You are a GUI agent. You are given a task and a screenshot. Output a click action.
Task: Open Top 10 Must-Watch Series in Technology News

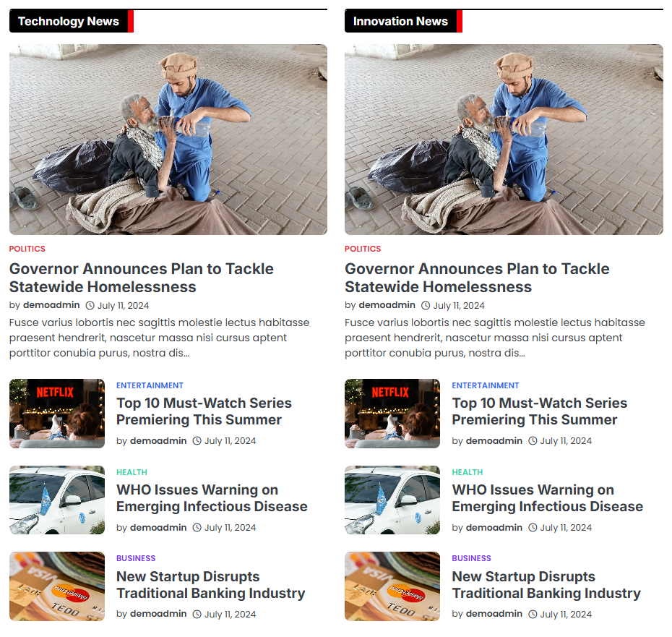click(x=204, y=411)
